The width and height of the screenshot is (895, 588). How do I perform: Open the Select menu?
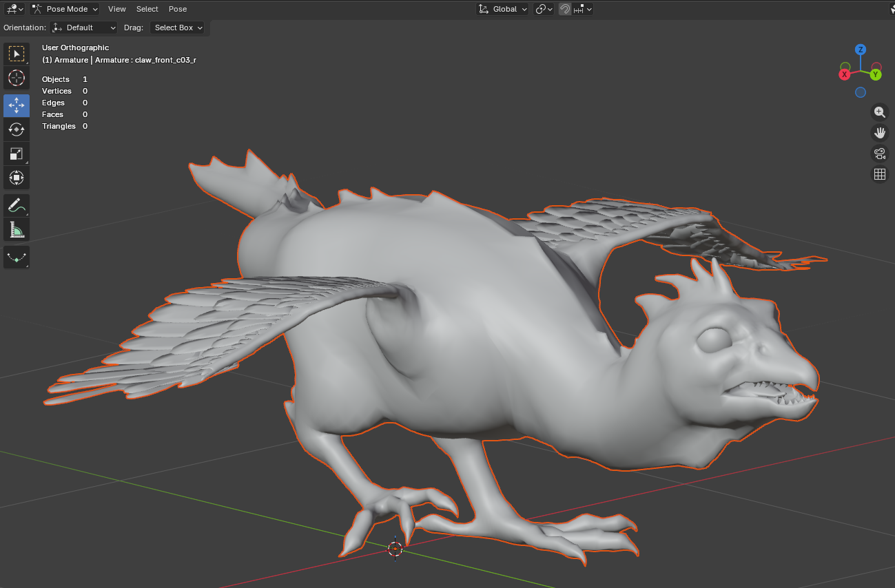pyautogui.click(x=147, y=9)
